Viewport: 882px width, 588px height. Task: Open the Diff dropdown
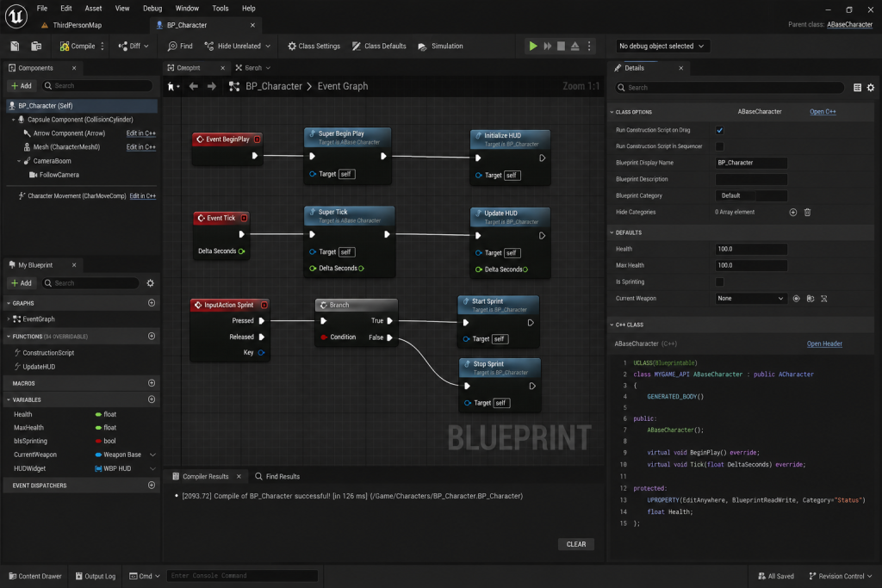[x=134, y=46]
